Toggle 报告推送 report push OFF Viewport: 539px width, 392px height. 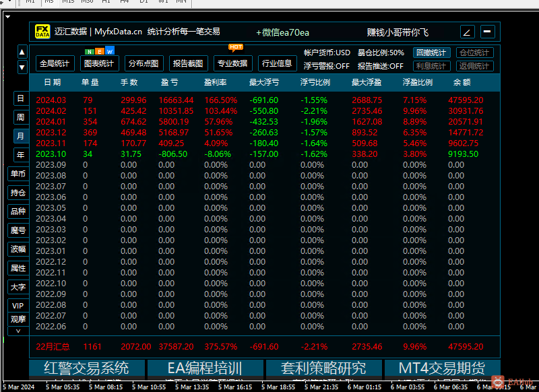coord(380,66)
